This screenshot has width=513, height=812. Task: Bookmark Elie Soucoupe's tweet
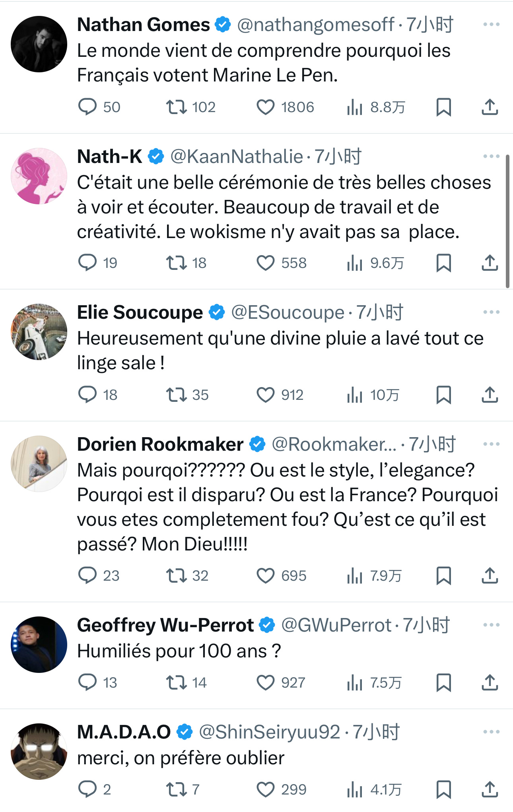(443, 395)
